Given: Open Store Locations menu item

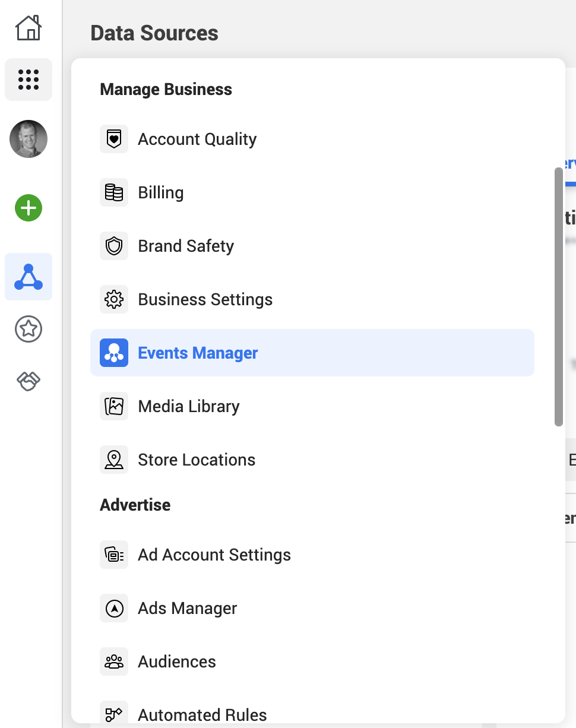Looking at the screenshot, I should tap(312, 460).
